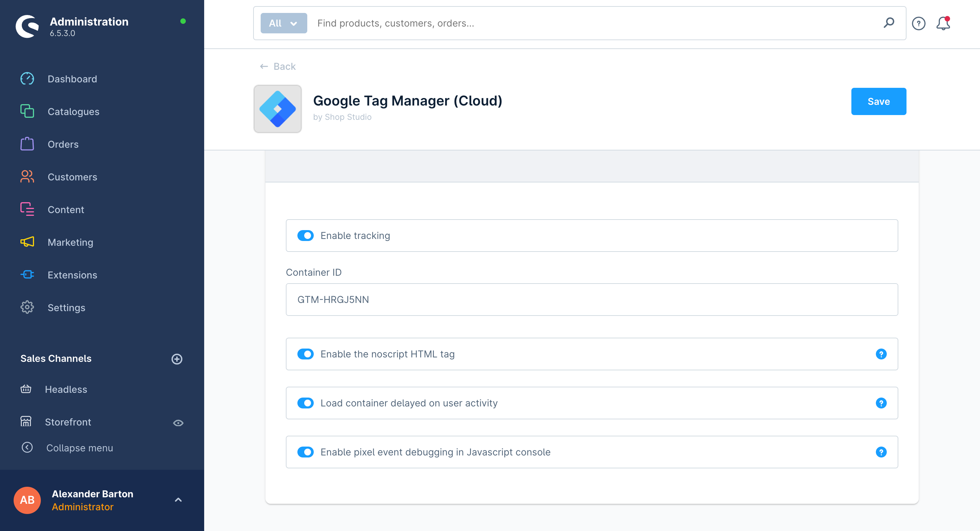Preview storefront using the eye icon
The width and height of the screenshot is (980, 531).
coord(178,423)
